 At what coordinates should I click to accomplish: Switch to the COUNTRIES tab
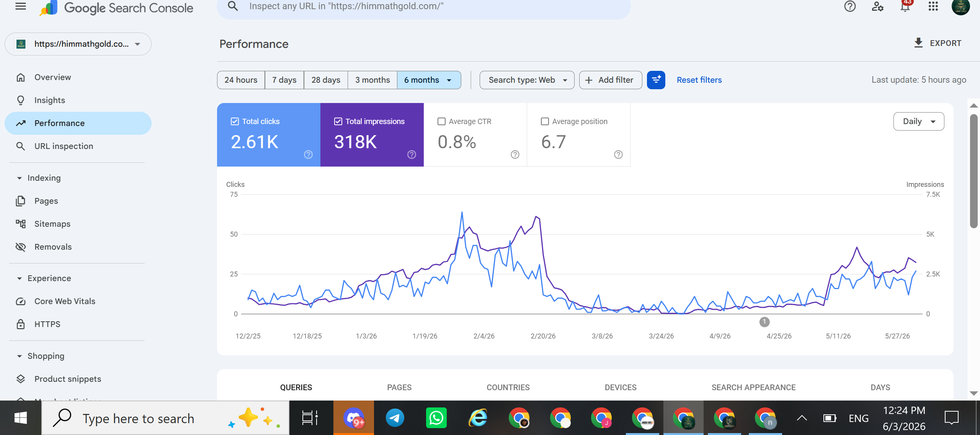coord(508,388)
